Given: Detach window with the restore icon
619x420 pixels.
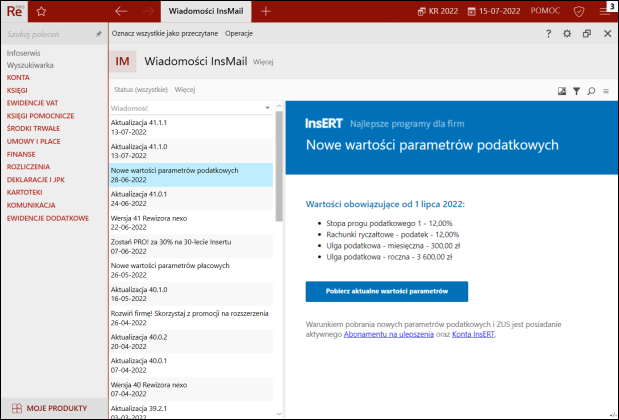Looking at the screenshot, I should [587, 34].
